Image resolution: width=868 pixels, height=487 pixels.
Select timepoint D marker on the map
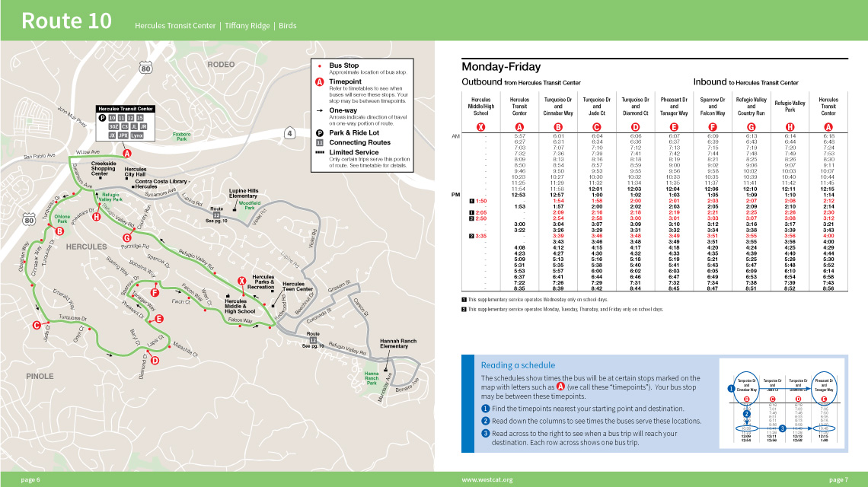pyautogui.click(x=155, y=360)
